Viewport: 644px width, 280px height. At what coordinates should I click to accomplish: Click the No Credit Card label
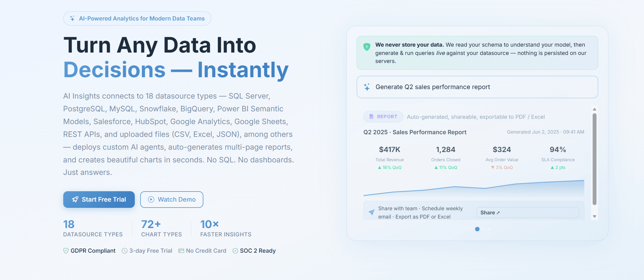click(x=206, y=251)
